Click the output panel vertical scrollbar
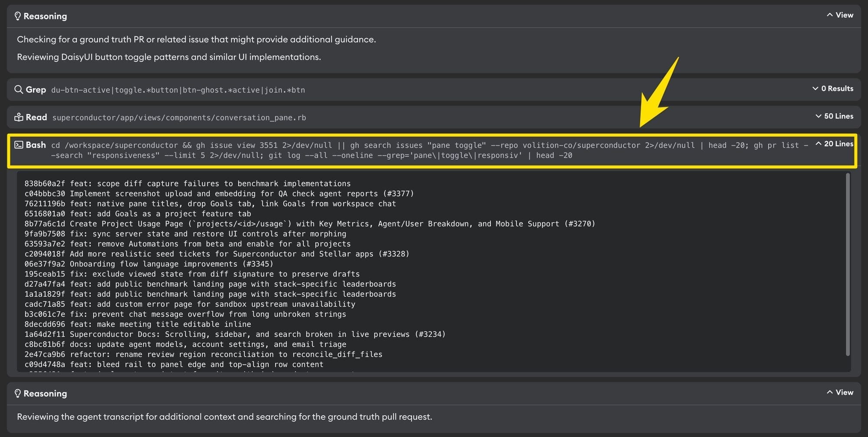This screenshot has width=868, height=437. [x=848, y=265]
